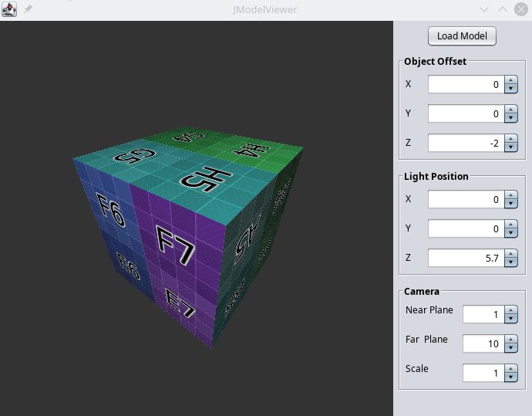Click the Far Plane label
Viewport: 532px width, 416px height.
pos(426,340)
